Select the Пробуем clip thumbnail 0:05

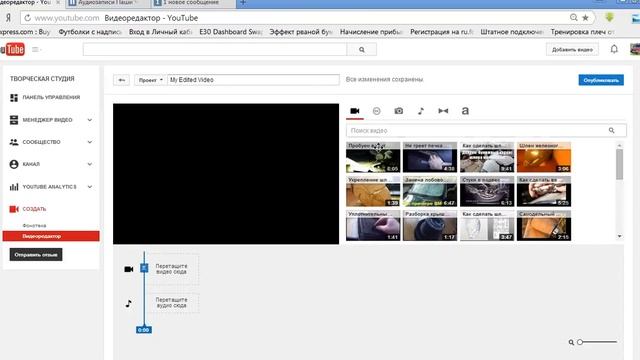pyautogui.click(x=373, y=157)
